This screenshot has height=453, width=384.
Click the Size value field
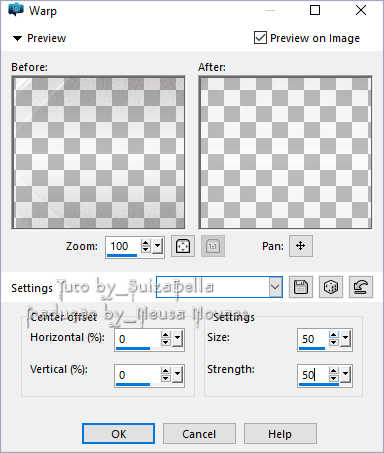pos(312,339)
